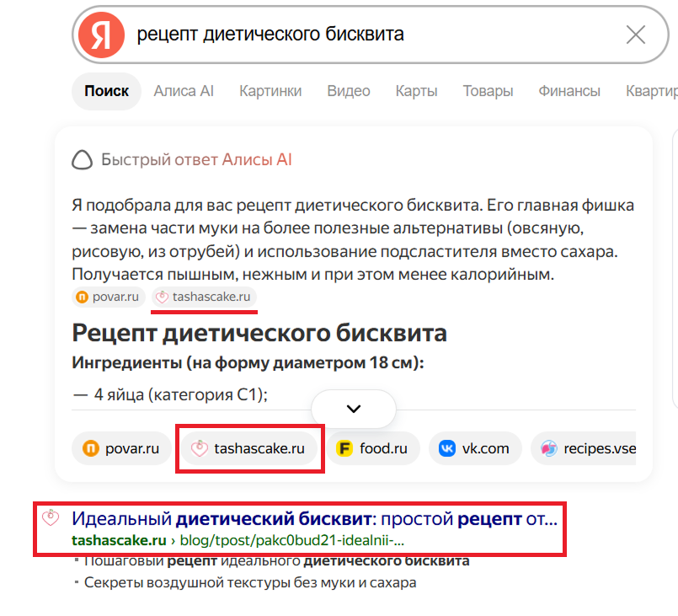678x616 pixels.
Task: Switch to the Алиса AI tab
Action: (x=184, y=91)
